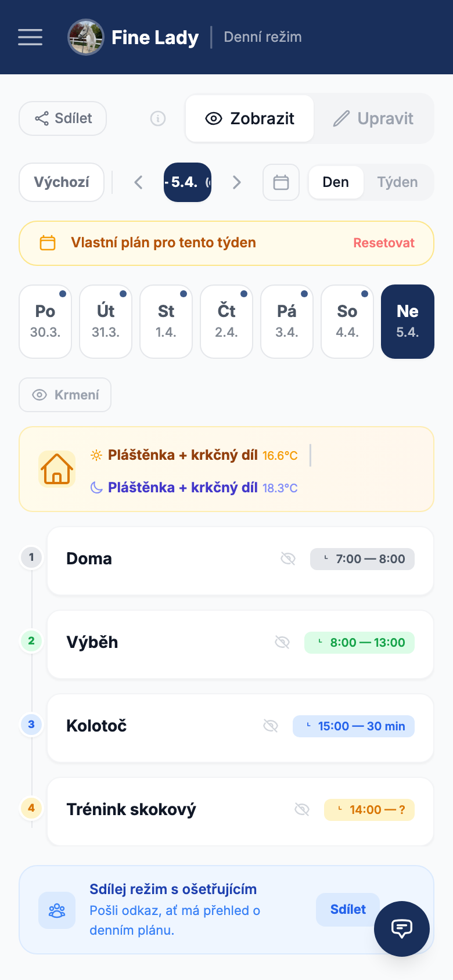Go to previous day with left chevron
This screenshot has width=453, height=980.
(x=138, y=182)
